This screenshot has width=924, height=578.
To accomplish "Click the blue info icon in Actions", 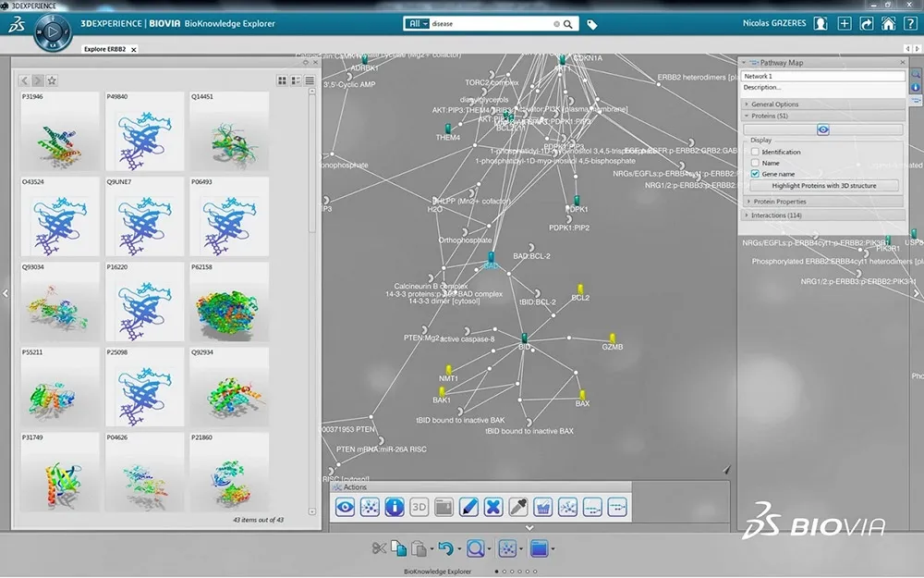I will 395,507.
